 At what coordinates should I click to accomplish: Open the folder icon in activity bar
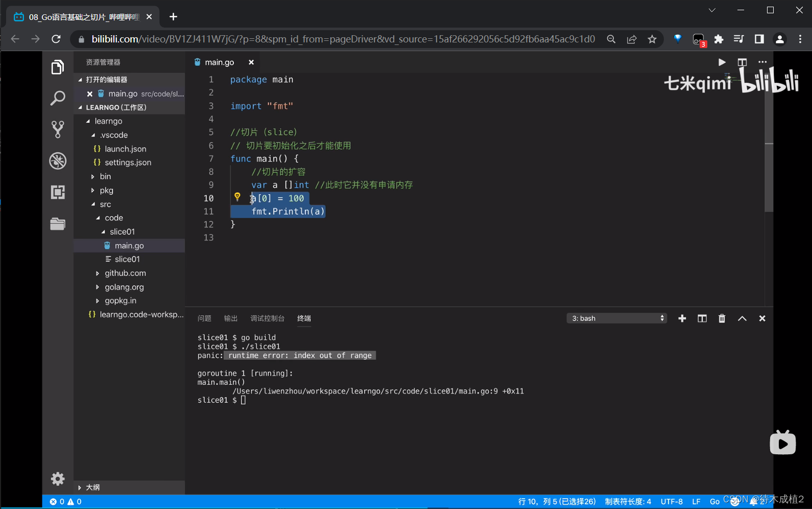58,224
